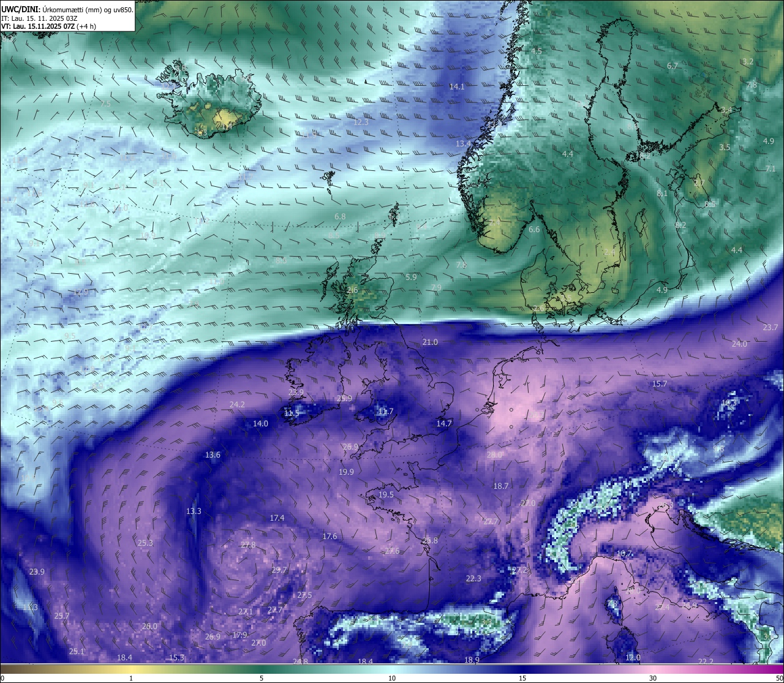The width and height of the screenshot is (784, 683).
Task: Click the 27.8 value near the low's center
Action: tap(248, 545)
